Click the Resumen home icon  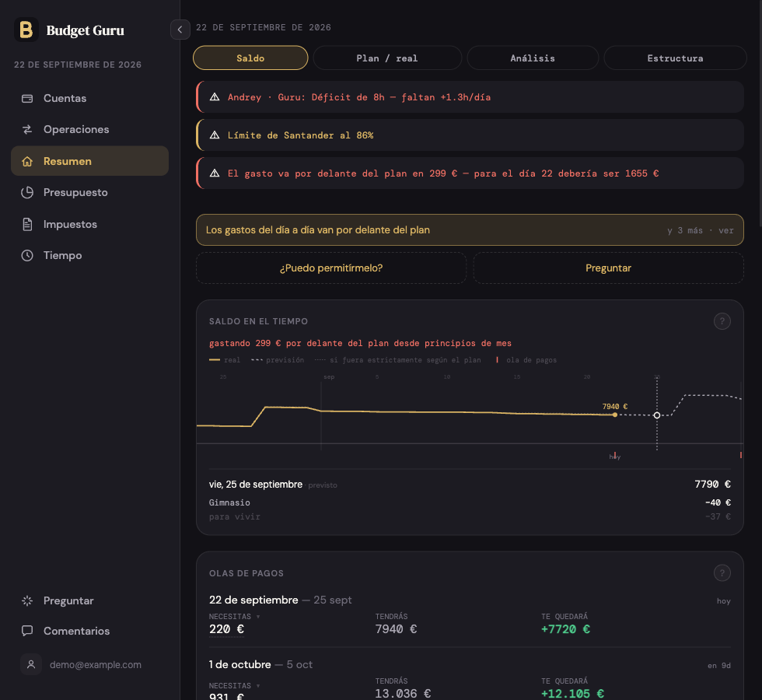[x=27, y=162]
